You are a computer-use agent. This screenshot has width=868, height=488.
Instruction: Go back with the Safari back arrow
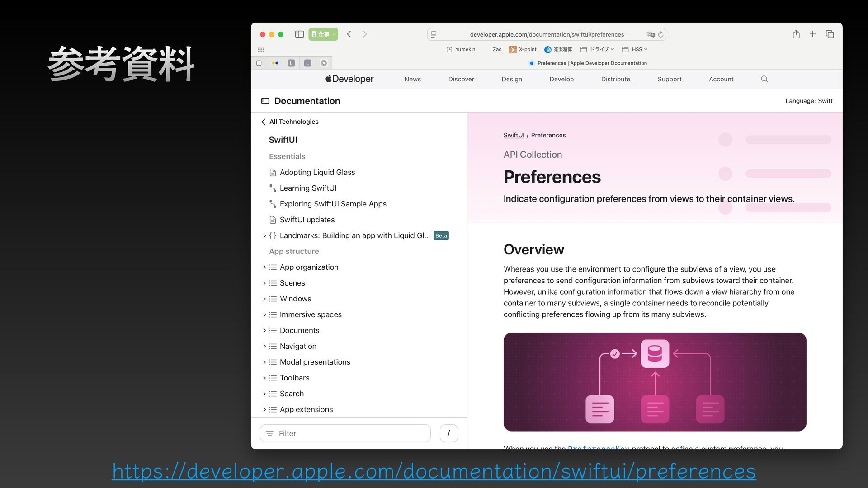coord(349,34)
